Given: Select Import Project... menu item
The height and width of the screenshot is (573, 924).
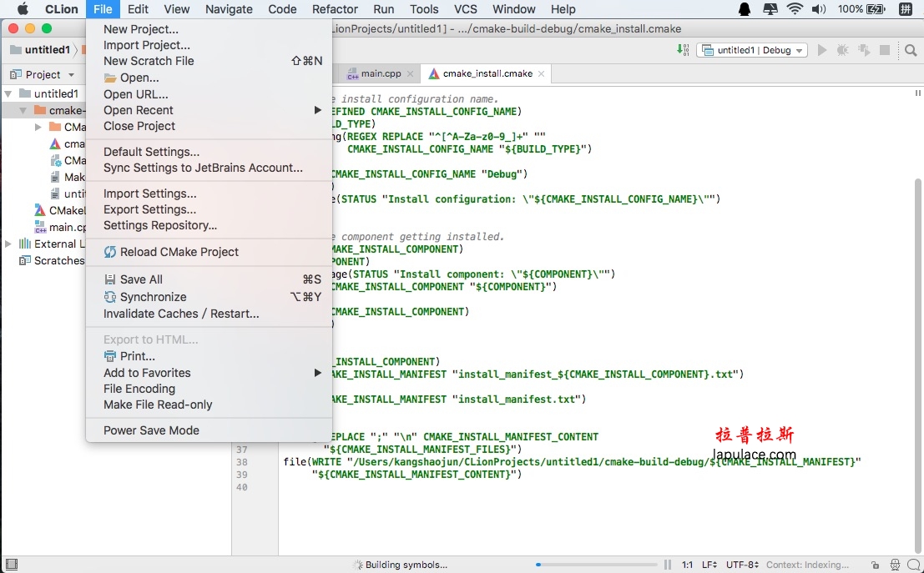Looking at the screenshot, I should [x=210, y=45].
